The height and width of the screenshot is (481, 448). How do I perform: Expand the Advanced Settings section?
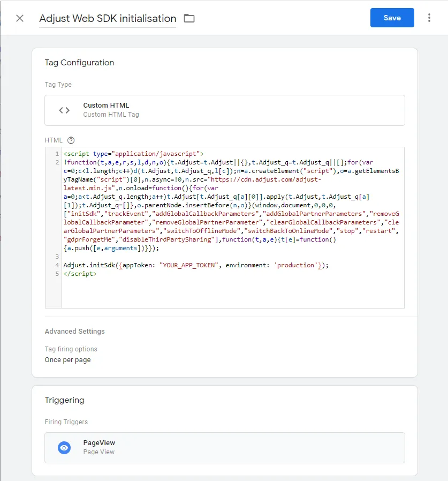point(74,332)
